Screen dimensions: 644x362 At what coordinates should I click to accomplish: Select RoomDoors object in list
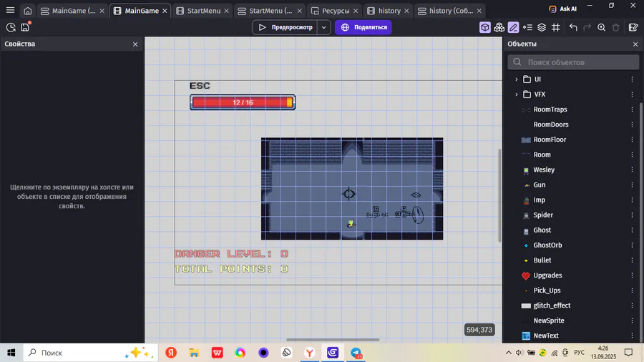(x=551, y=124)
